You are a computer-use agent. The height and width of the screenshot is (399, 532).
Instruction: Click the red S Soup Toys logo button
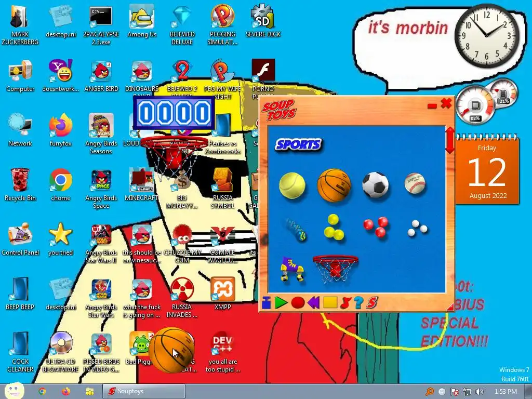pyautogui.click(x=372, y=303)
